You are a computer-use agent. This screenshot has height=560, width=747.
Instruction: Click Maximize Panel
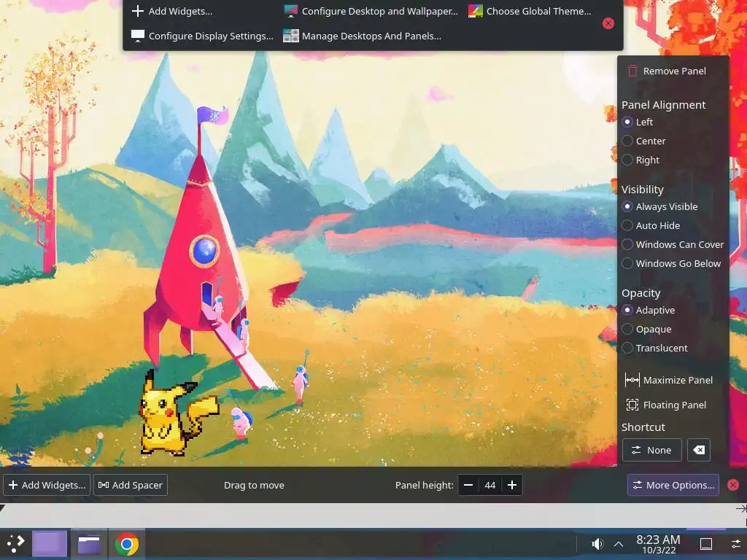point(669,380)
